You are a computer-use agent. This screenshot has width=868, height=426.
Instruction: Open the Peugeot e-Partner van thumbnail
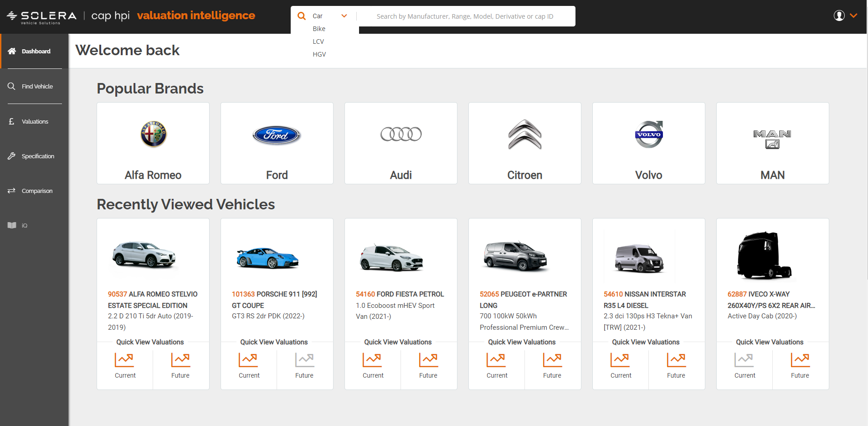click(515, 255)
